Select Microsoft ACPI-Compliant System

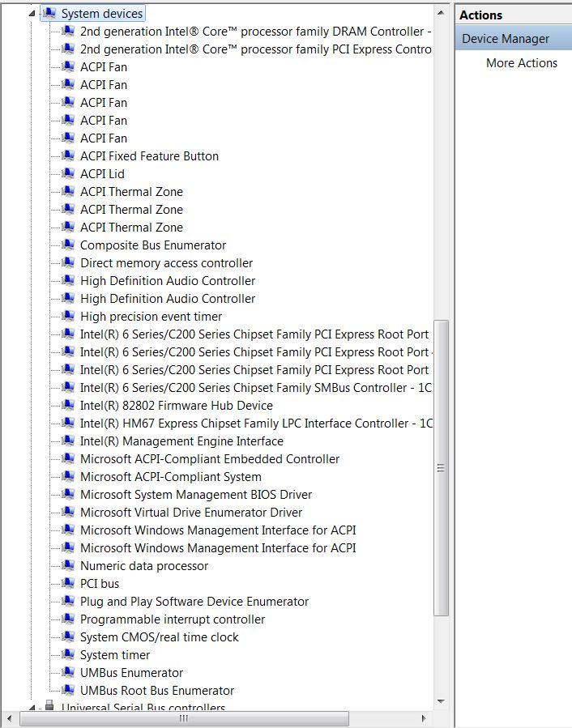pos(170,477)
